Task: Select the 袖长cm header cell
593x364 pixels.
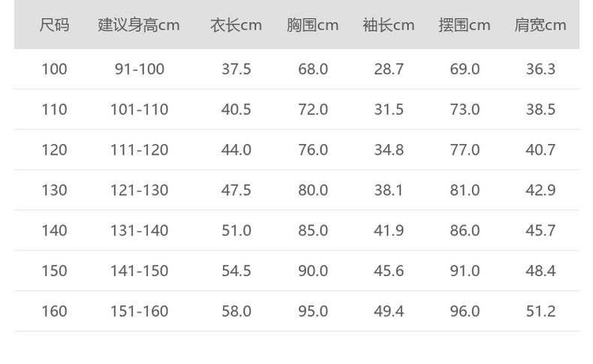Action: click(388, 25)
